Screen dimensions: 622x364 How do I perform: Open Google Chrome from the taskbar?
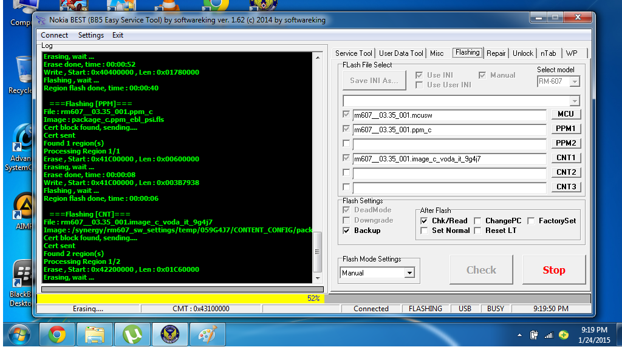tap(57, 334)
